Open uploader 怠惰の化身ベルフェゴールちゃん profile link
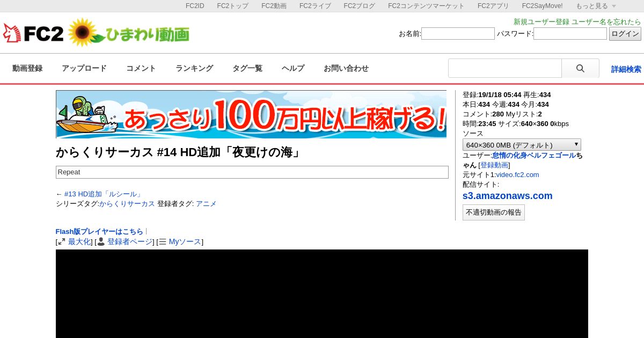Viewport: 644px width, 338px height. (x=534, y=156)
